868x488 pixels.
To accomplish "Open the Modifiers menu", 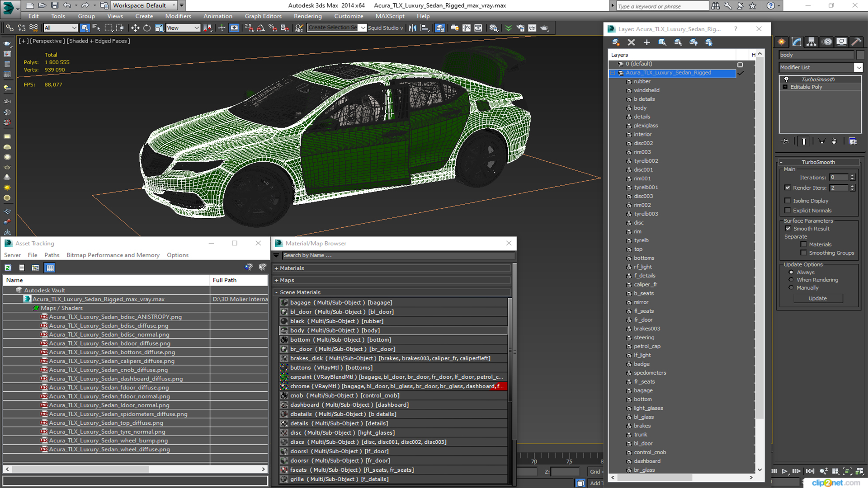I will point(178,16).
